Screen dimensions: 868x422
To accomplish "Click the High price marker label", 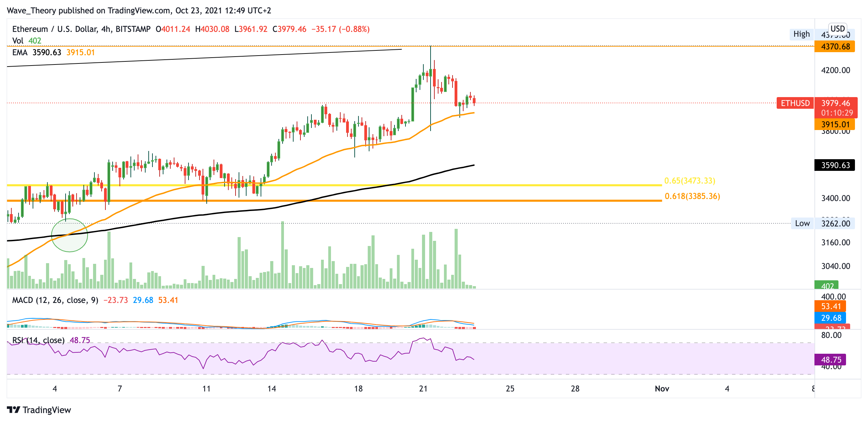I will click(801, 34).
